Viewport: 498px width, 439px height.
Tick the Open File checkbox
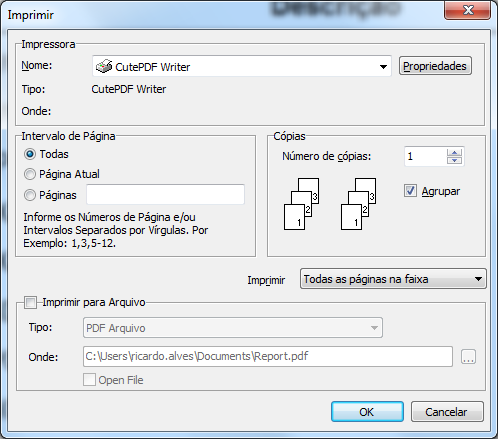89,380
